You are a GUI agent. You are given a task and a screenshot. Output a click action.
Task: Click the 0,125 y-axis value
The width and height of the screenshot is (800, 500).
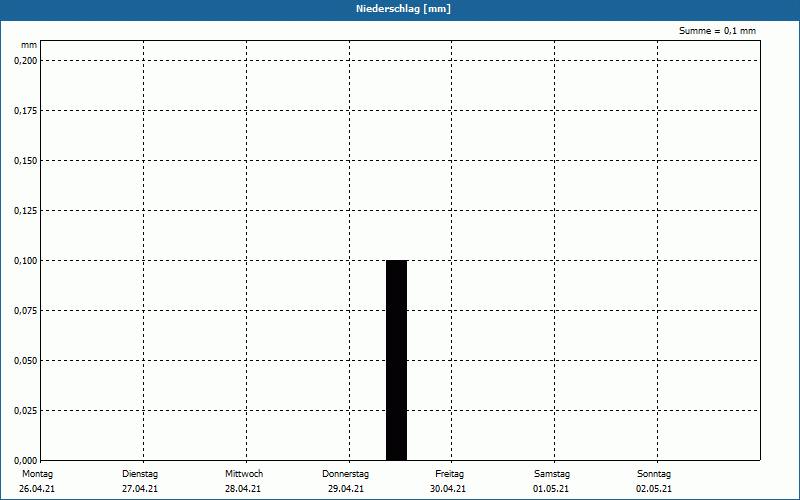pyautogui.click(x=26, y=211)
